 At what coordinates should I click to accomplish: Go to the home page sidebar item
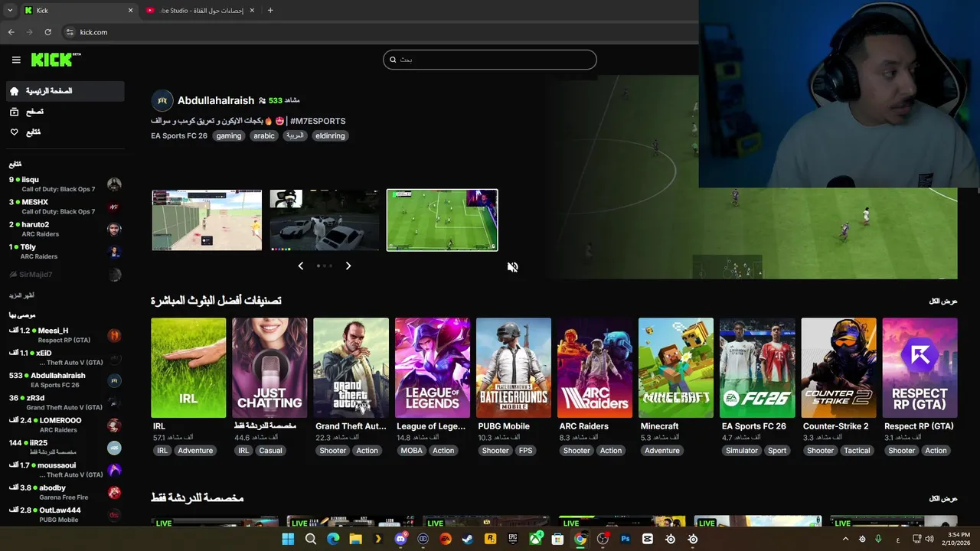[x=64, y=91]
